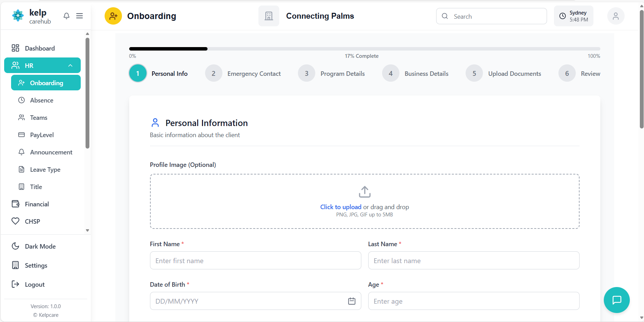644x322 pixels.
Task: Click the hamburger menu icon beside the bell
Action: click(x=79, y=16)
